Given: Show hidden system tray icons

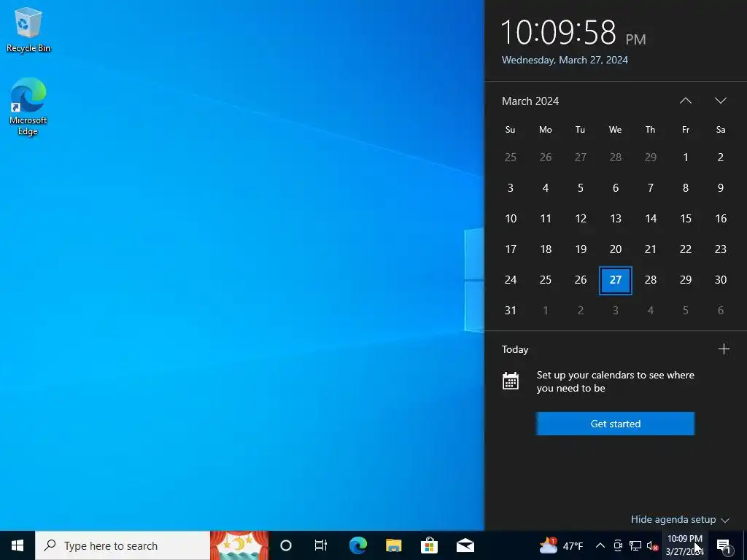Looking at the screenshot, I should [600, 545].
